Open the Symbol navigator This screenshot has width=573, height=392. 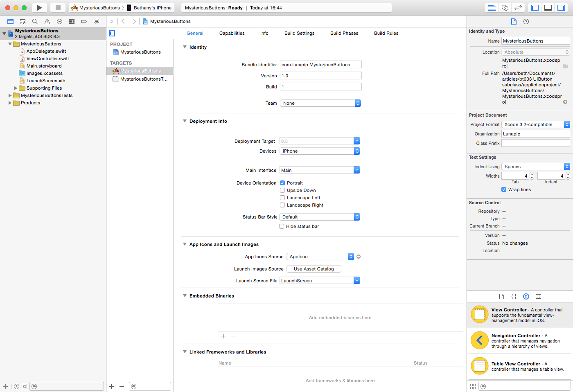23,21
